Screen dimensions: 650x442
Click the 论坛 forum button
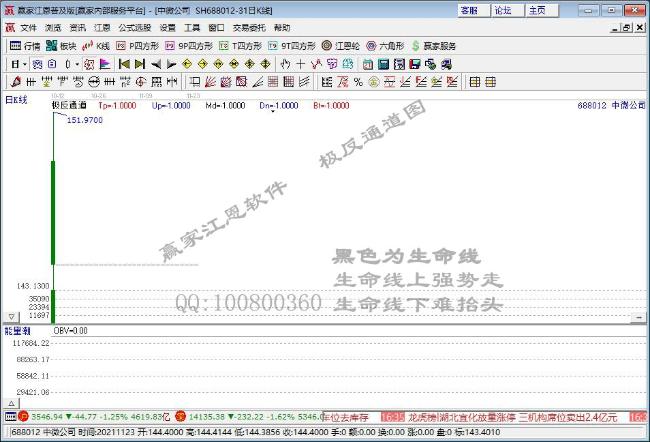(507, 10)
